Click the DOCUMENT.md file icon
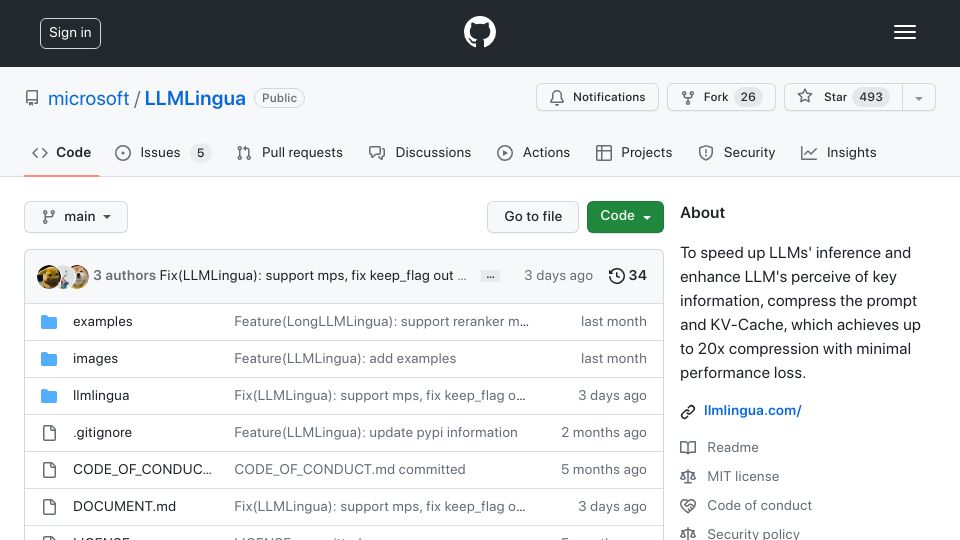 [x=50, y=507]
